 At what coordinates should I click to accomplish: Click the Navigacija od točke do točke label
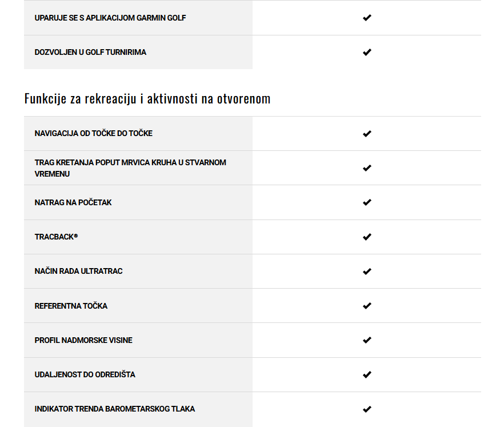[x=93, y=133]
